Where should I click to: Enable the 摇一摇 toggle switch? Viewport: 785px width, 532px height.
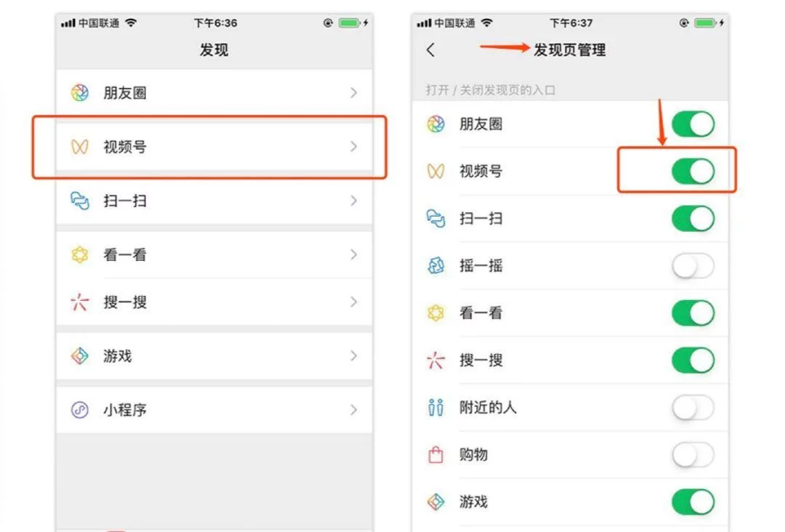tap(693, 265)
